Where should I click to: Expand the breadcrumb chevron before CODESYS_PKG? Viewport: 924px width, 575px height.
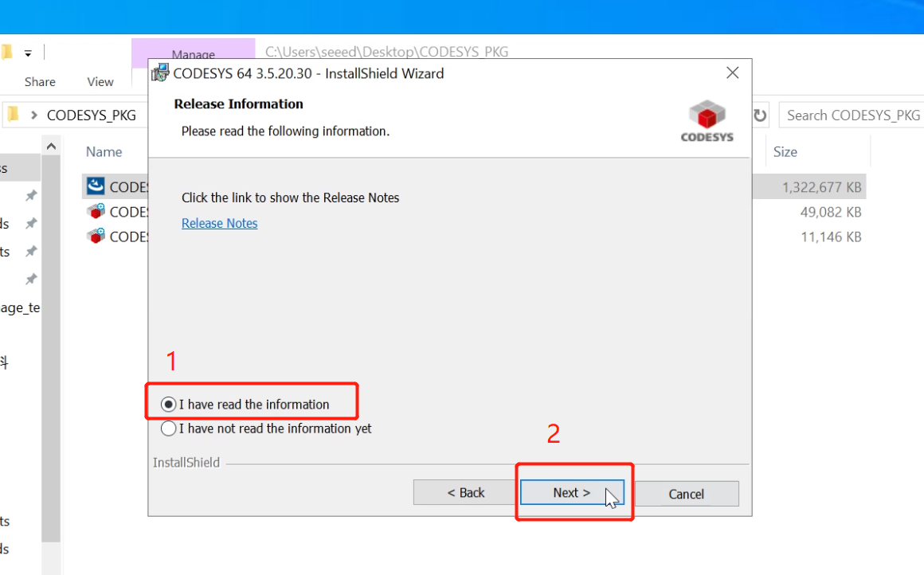pos(34,115)
